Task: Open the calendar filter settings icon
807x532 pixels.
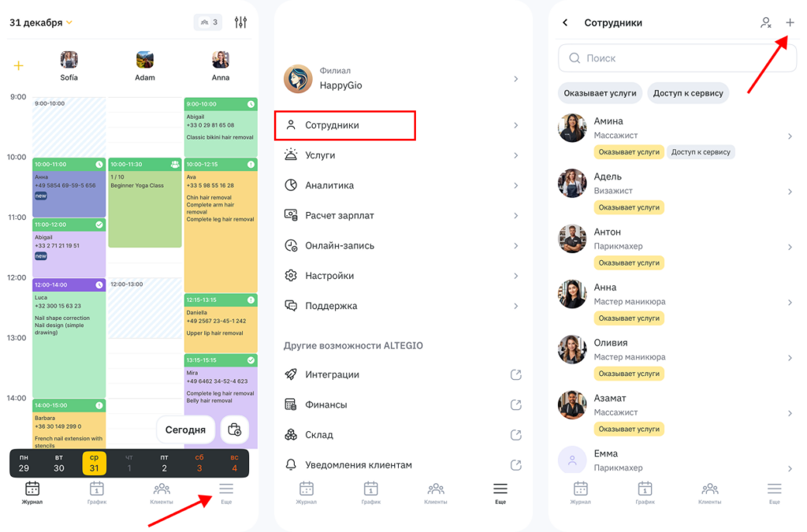Action: (240, 22)
